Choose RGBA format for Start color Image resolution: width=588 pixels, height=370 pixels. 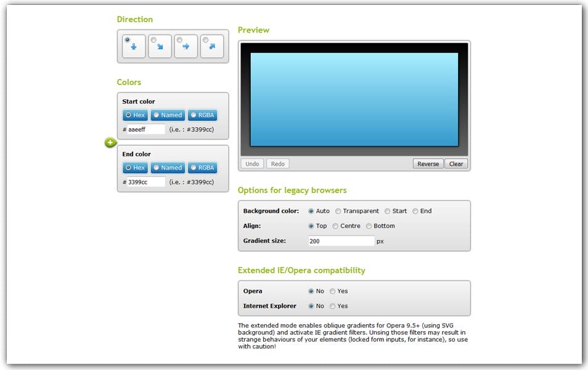pos(202,115)
